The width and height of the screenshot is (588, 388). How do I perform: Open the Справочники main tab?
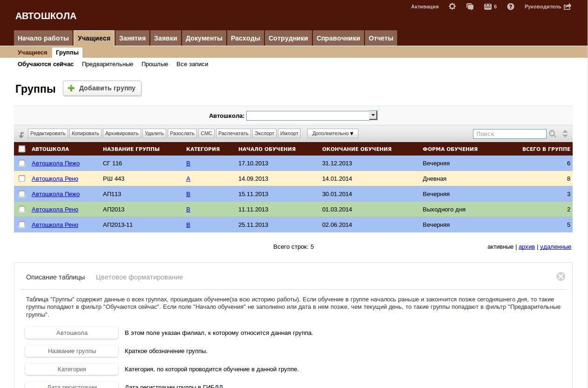coord(338,38)
